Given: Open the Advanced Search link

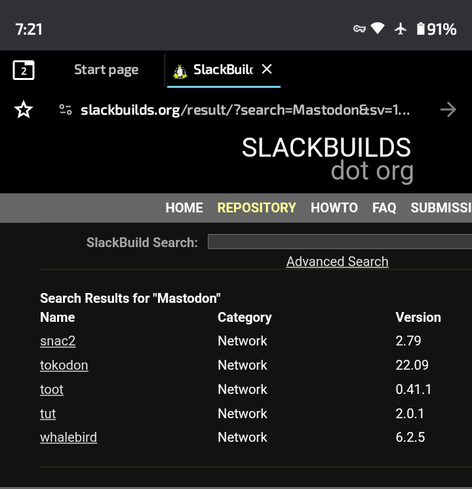Looking at the screenshot, I should [337, 261].
